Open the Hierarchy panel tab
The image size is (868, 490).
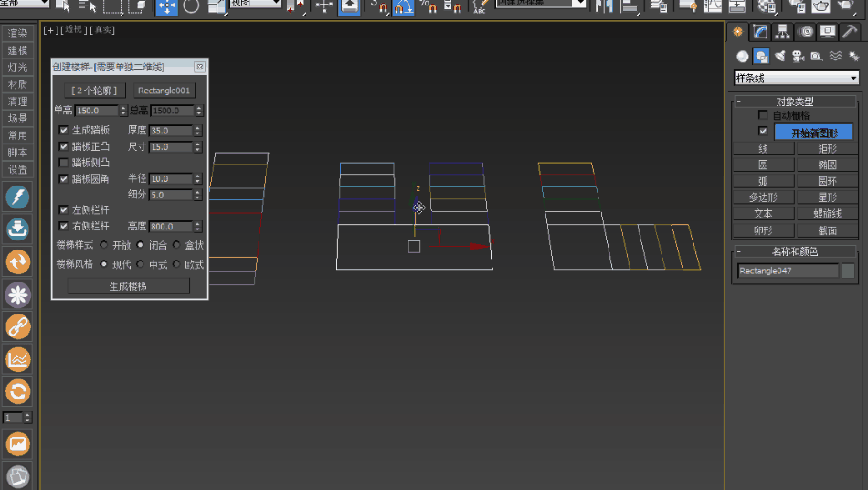pyautogui.click(x=782, y=32)
